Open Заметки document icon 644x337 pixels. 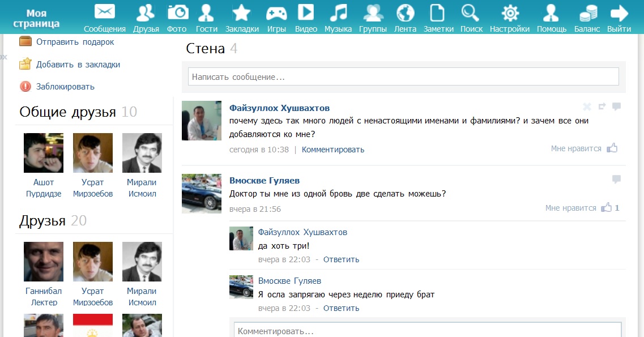[437, 12]
